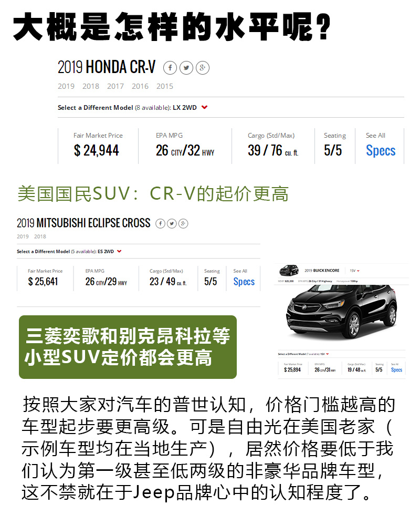Screen dimensions: 420x515
Task: Choose the 2015 CR-V year link
Action: click(x=165, y=86)
